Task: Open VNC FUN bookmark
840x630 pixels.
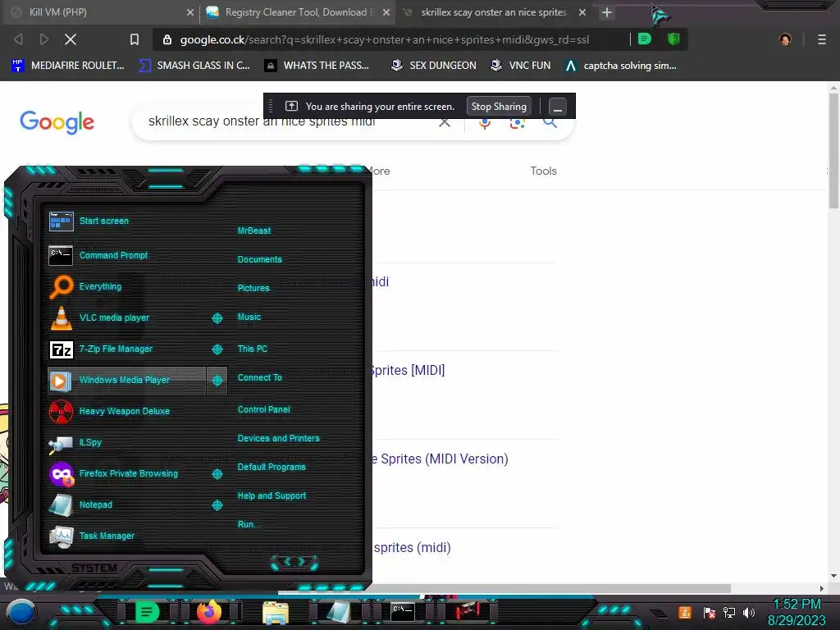Action: 521,66
